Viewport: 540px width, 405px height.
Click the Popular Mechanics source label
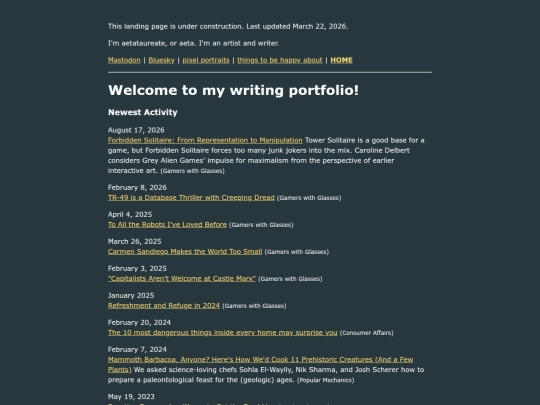325,380
